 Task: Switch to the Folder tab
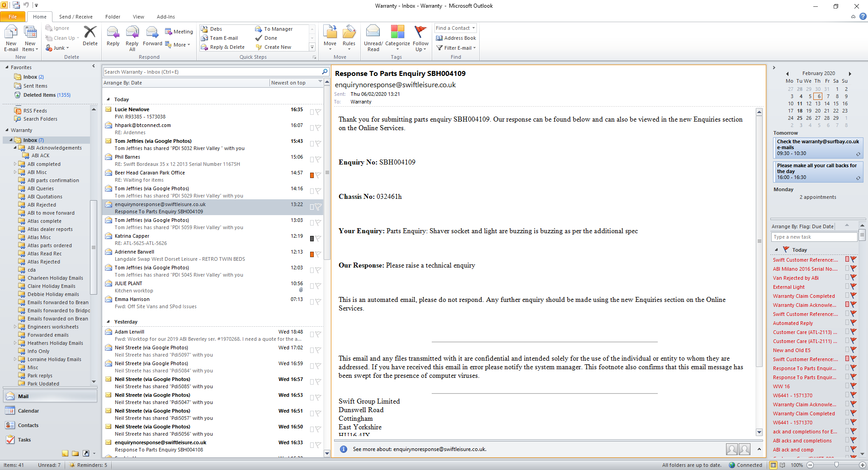click(113, 17)
